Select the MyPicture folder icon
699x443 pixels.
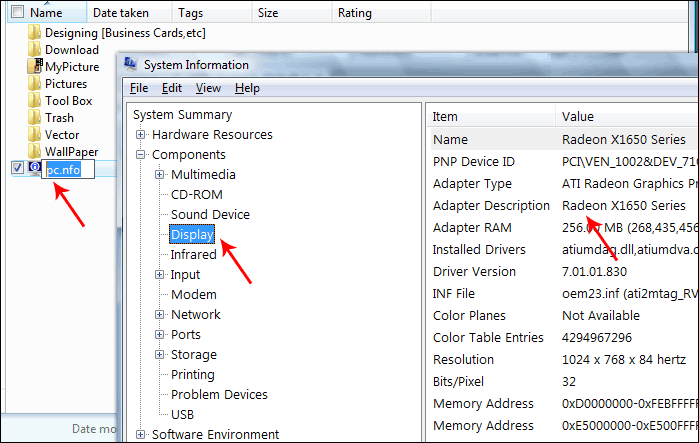pos(36,67)
